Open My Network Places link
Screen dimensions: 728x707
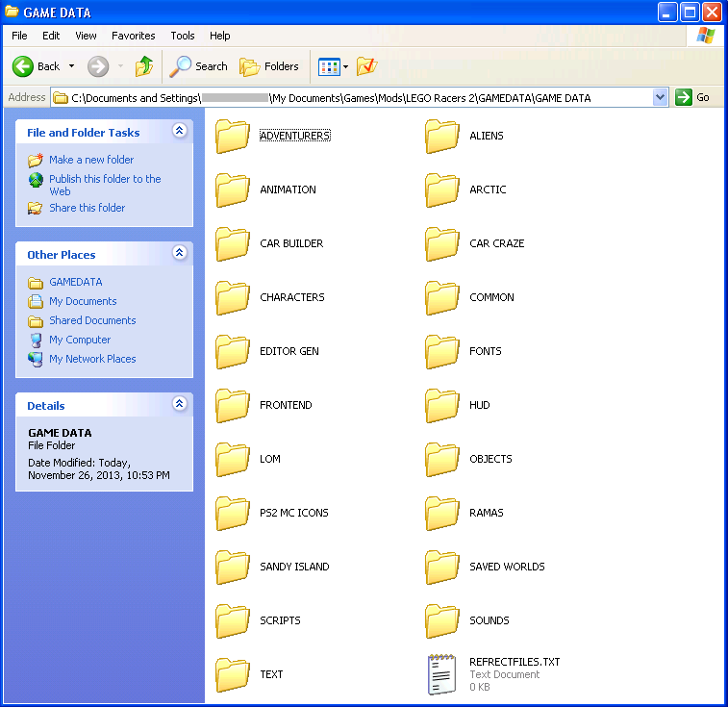(92, 359)
